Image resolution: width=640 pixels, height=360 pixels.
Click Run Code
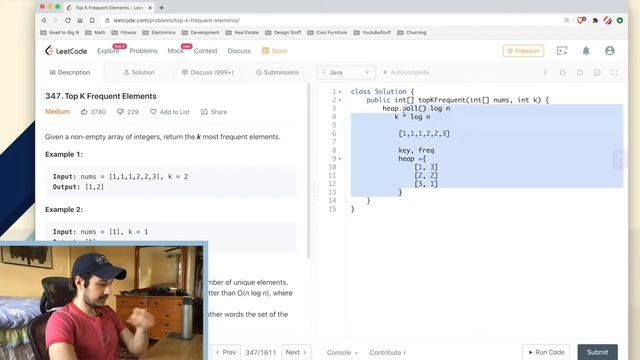[x=546, y=352]
